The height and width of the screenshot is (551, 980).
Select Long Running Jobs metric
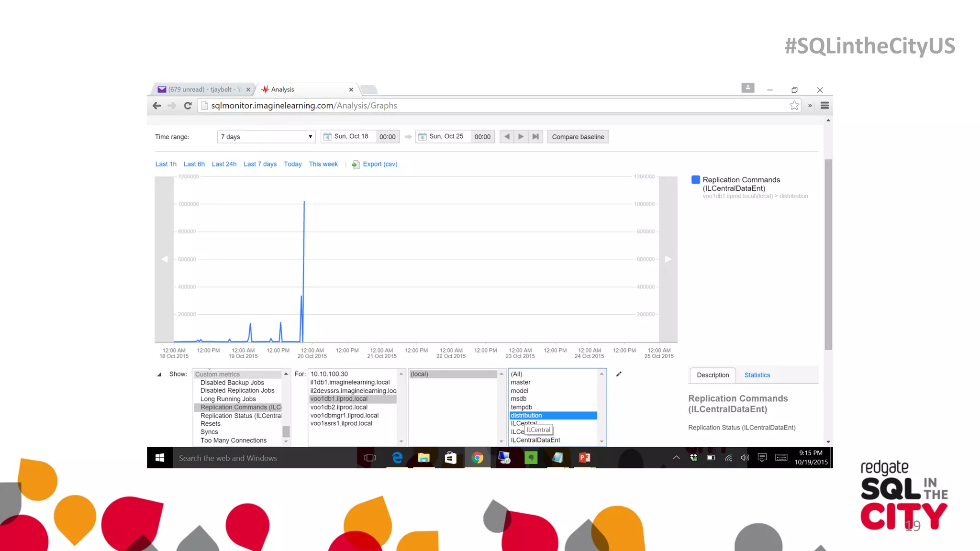coord(228,399)
